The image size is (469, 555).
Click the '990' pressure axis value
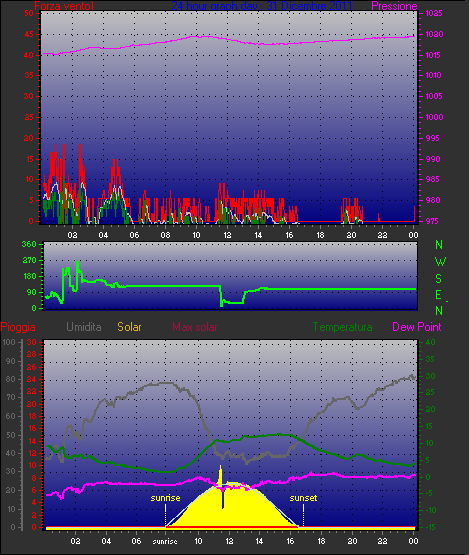coord(433,159)
